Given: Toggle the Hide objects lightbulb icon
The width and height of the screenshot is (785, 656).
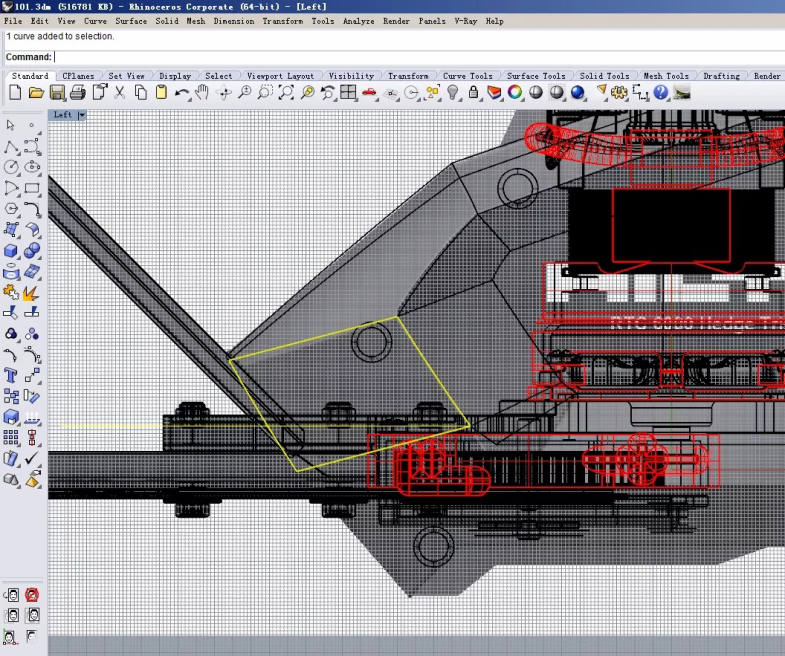Looking at the screenshot, I should tap(452, 93).
